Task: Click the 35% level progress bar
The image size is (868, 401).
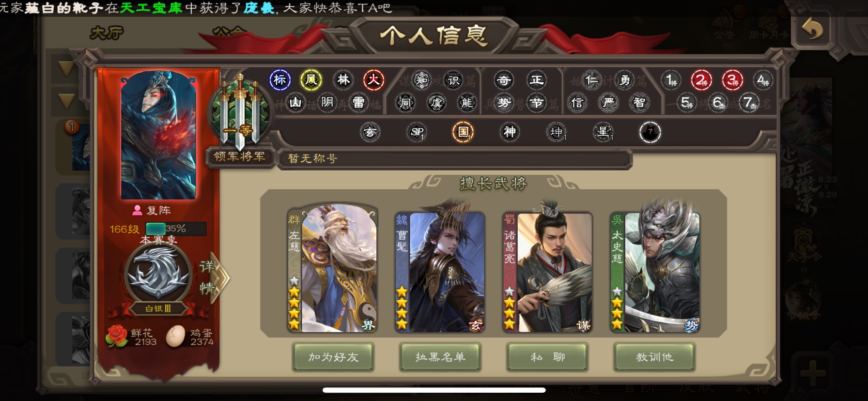Action: point(176,229)
